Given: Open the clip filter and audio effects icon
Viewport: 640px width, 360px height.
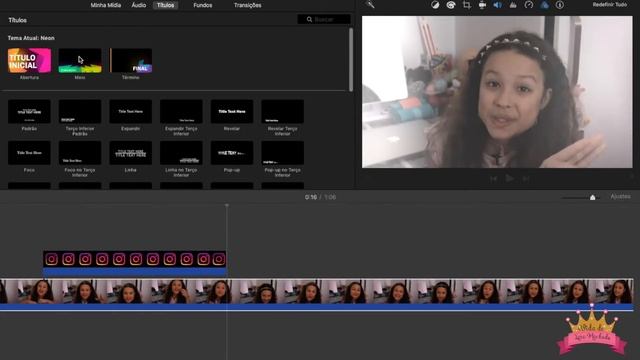Looking at the screenshot, I should tap(544, 5).
